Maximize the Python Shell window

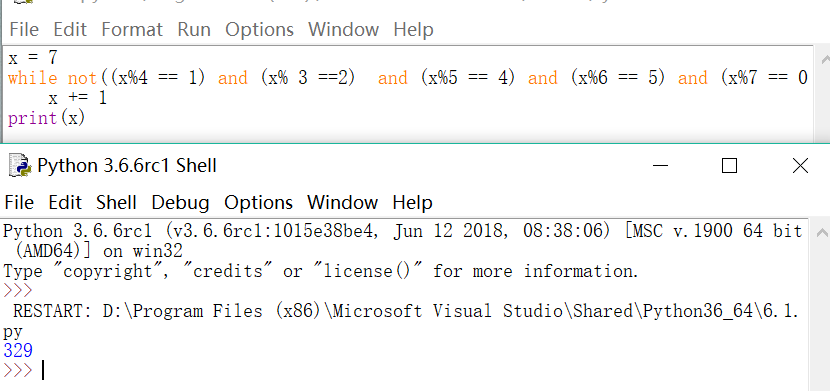(729, 166)
